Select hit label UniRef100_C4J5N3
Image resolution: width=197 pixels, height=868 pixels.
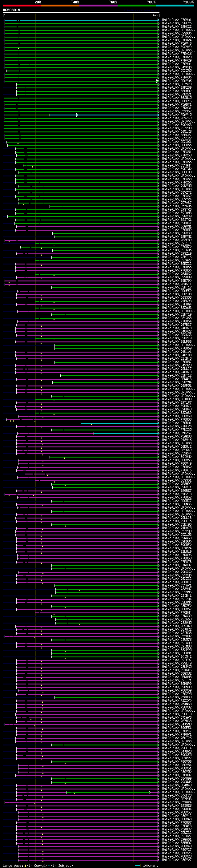tap(176, 725)
